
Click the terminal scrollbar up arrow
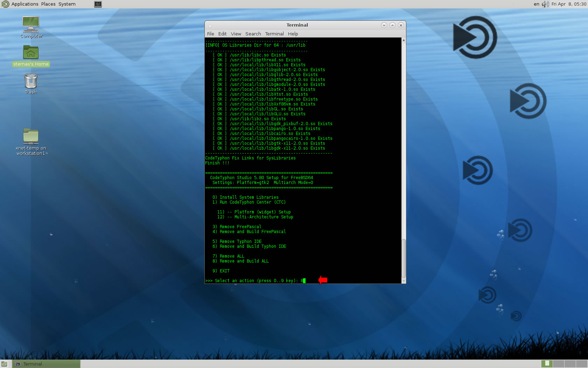pos(404,40)
